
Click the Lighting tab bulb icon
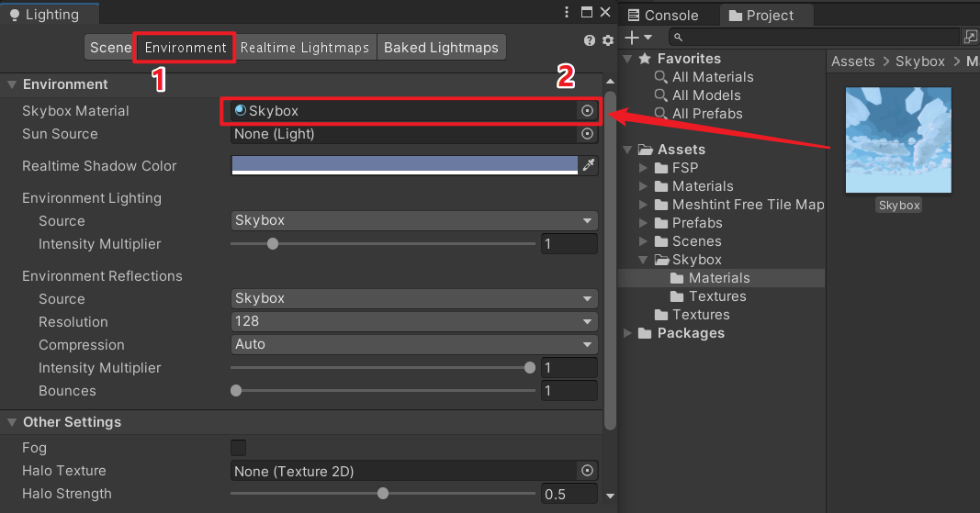pos(15,15)
